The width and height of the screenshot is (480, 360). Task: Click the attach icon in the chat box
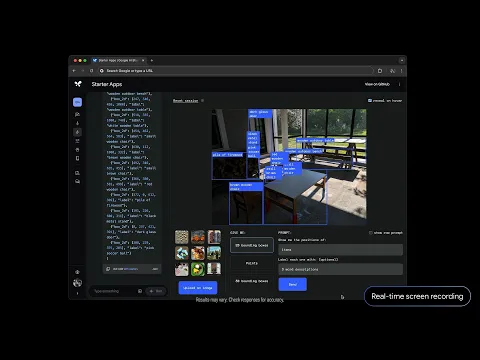140,291
